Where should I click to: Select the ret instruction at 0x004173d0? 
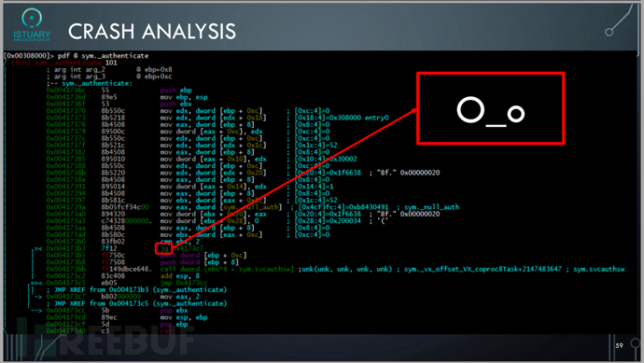[x=165, y=331]
